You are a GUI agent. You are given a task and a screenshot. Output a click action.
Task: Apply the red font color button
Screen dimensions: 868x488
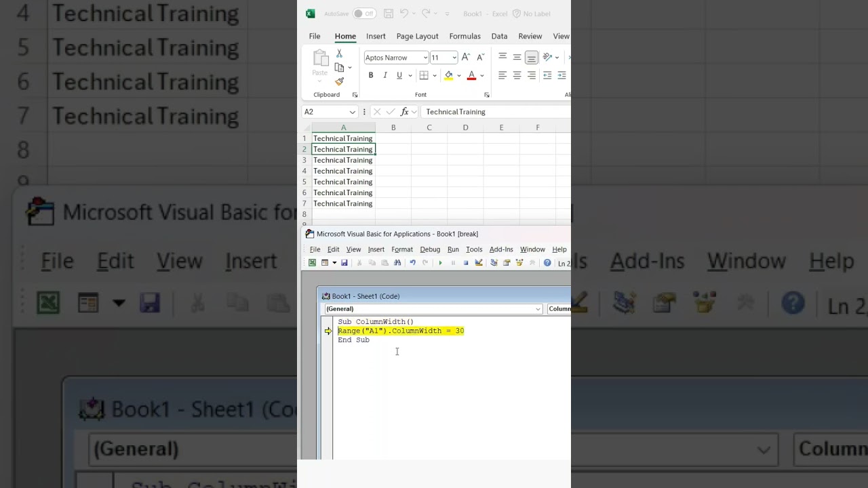tap(471, 75)
